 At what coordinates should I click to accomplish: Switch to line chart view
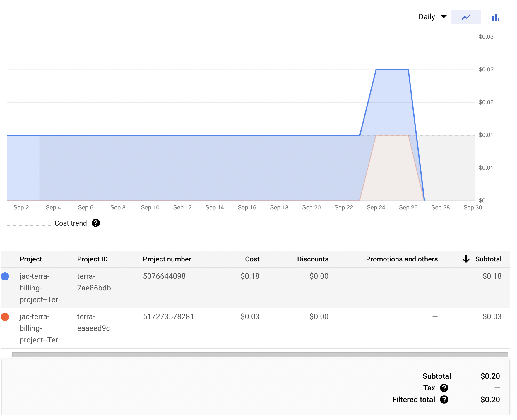[x=466, y=17]
